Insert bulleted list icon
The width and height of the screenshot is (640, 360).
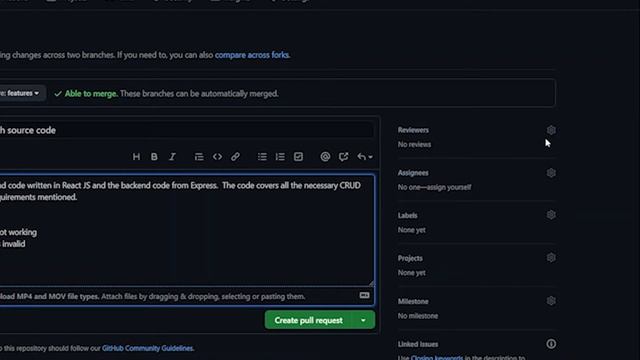tap(262, 157)
